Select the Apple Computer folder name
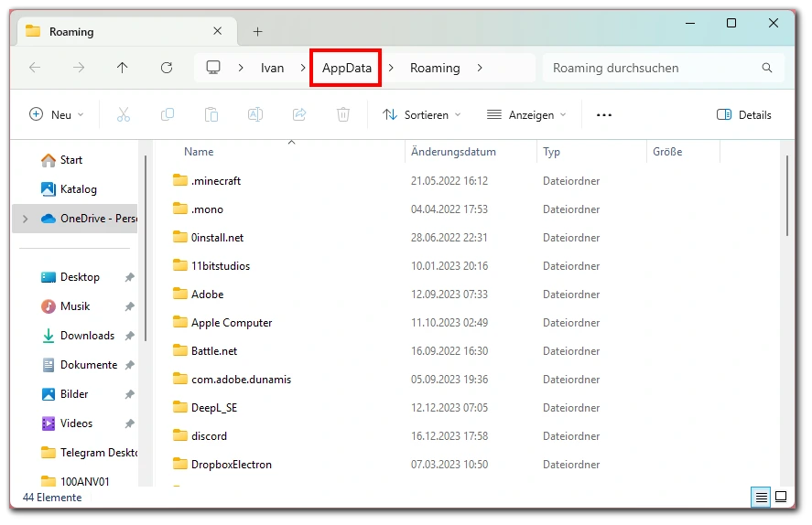The width and height of the screenshot is (812, 525). (x=232, y=323)
